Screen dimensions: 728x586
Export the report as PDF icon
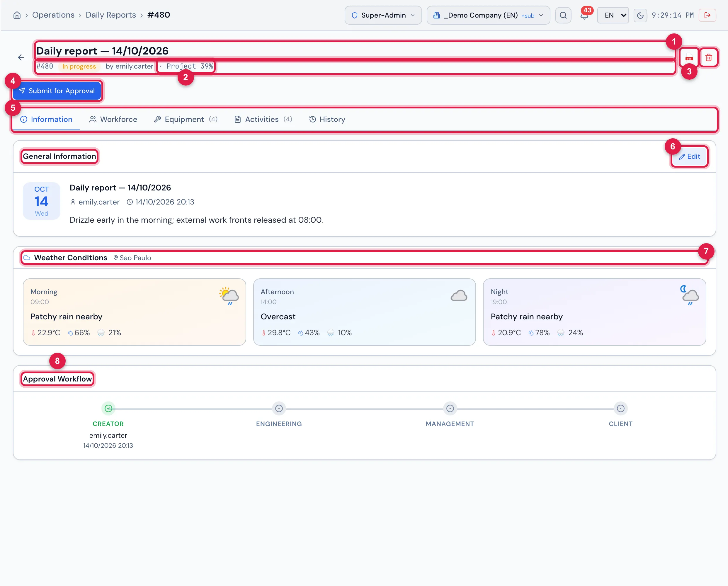click(689, 57)
